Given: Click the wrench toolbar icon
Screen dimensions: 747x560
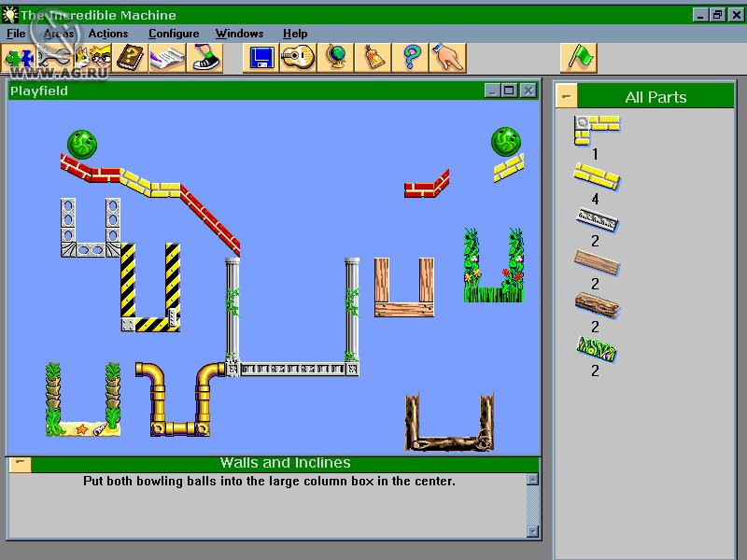Looking at the screenshot, I should click(x=54, y=58).
